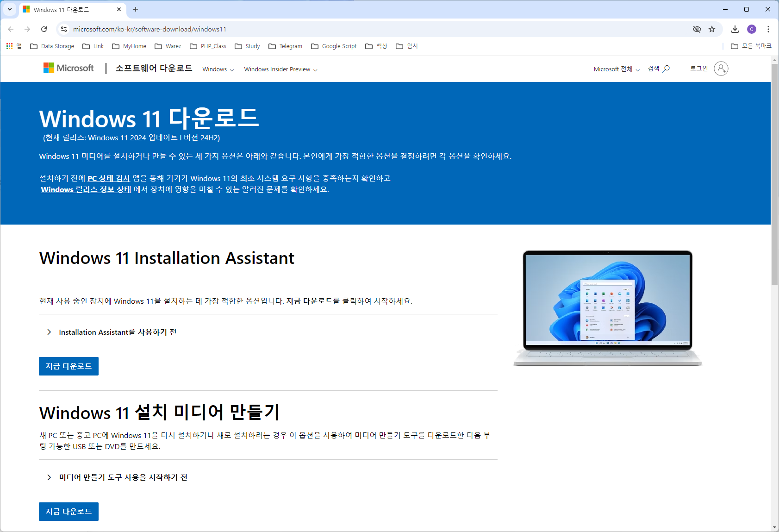This screenshot has width=779, height=532.
Task: Bookmark this page with star icon
Action: click(x=712, y=29)
